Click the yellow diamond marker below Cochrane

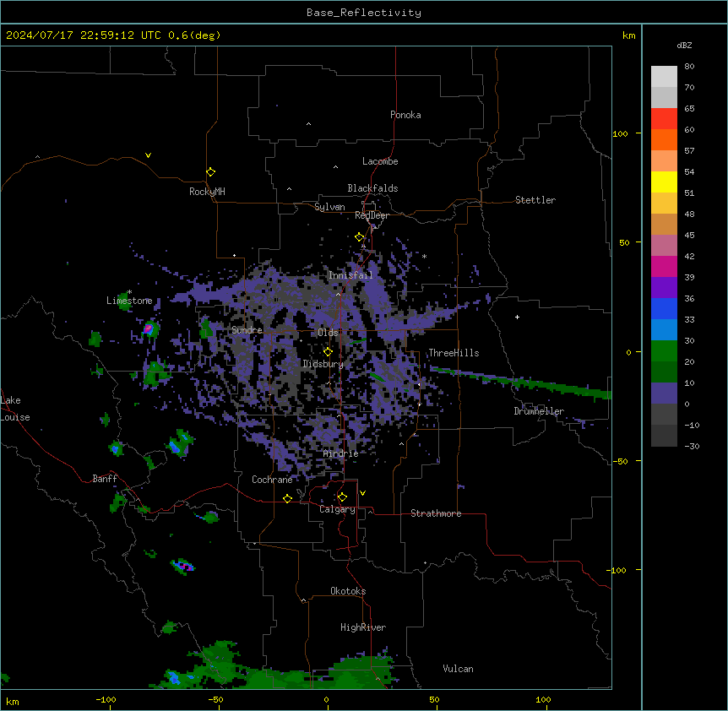click(x=287, y=498)
